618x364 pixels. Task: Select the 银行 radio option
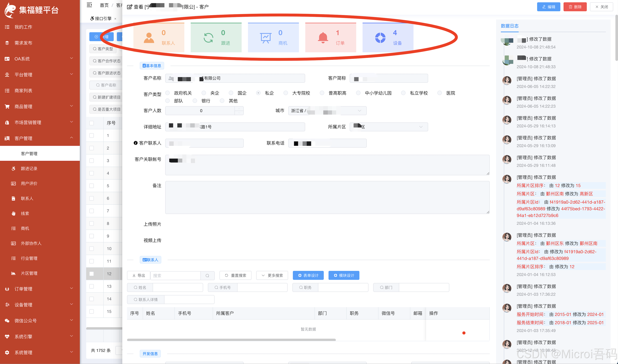click(195, 101)
